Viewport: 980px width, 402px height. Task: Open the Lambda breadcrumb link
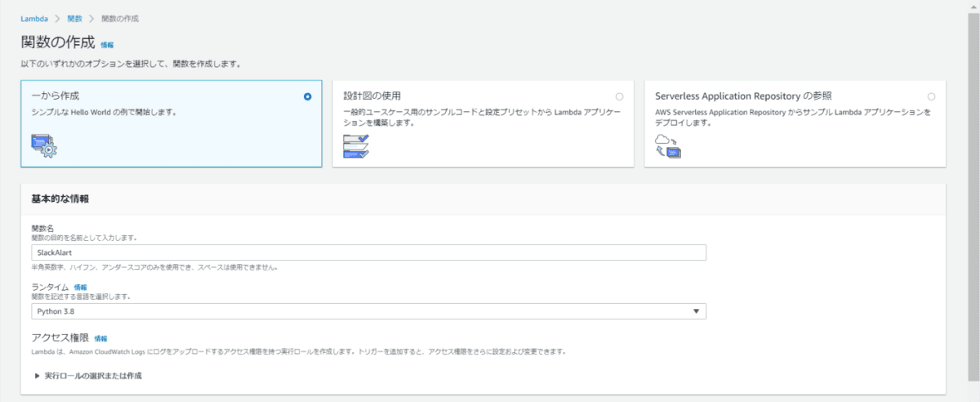click(x=33, y=18)
